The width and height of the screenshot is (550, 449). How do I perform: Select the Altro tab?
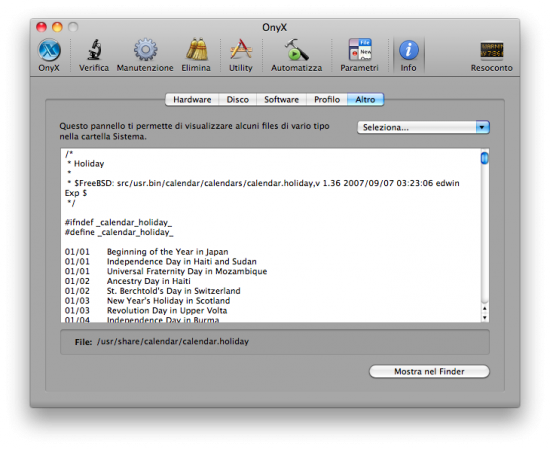[365, 100]
